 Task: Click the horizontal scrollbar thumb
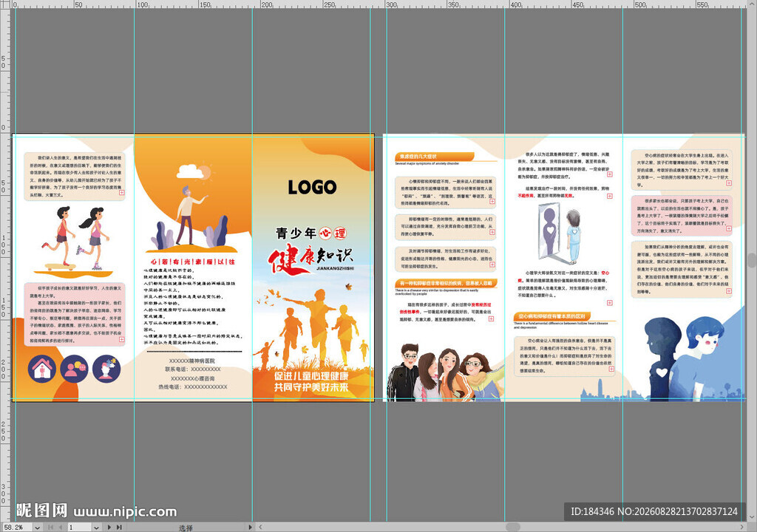pyautogui.click(x=513, y=527)
